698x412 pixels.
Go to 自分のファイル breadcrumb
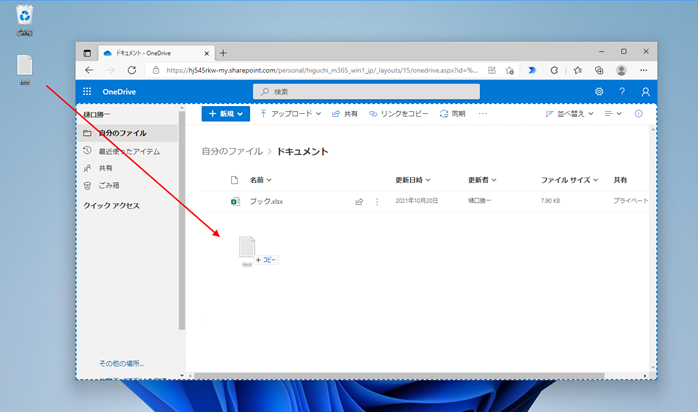[232, 151]
